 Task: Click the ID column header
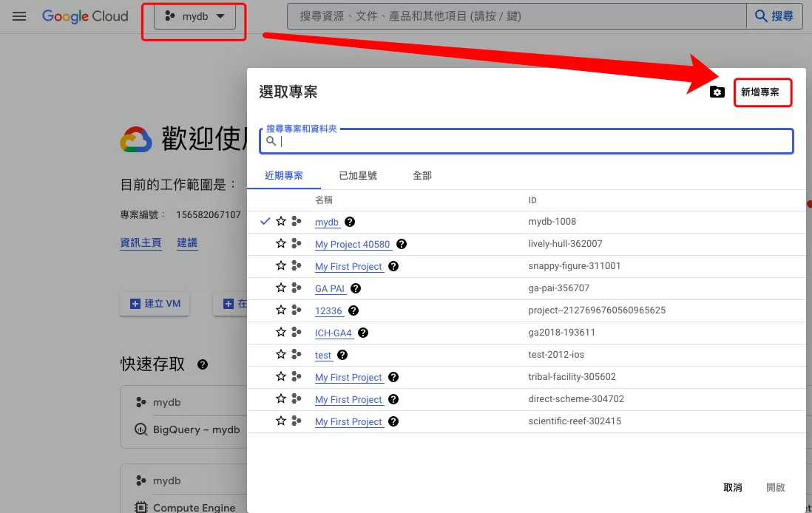pos(532,200)
